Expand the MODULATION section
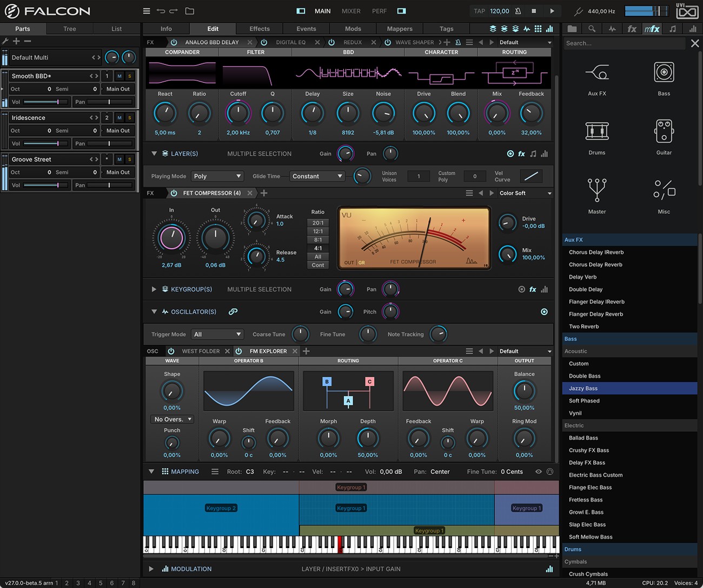 tap(151, 569)
